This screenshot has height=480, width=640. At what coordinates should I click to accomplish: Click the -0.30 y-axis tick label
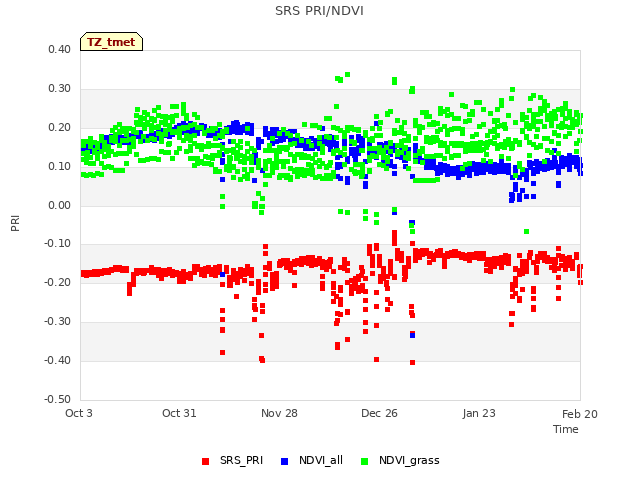(57, 322)
